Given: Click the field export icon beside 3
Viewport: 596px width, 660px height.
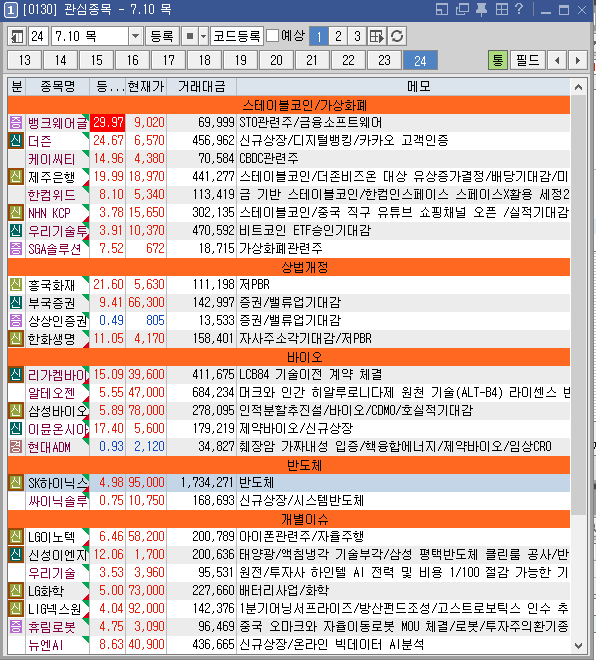Looking at the screenshot, I should pyautogui.click(x=377, y=36).
